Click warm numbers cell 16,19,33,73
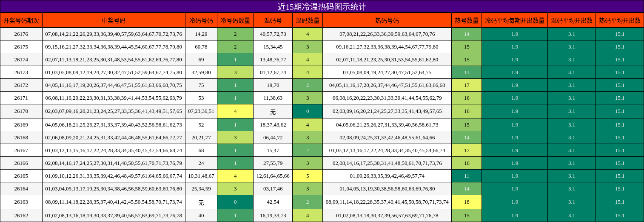 coord(273,216)
